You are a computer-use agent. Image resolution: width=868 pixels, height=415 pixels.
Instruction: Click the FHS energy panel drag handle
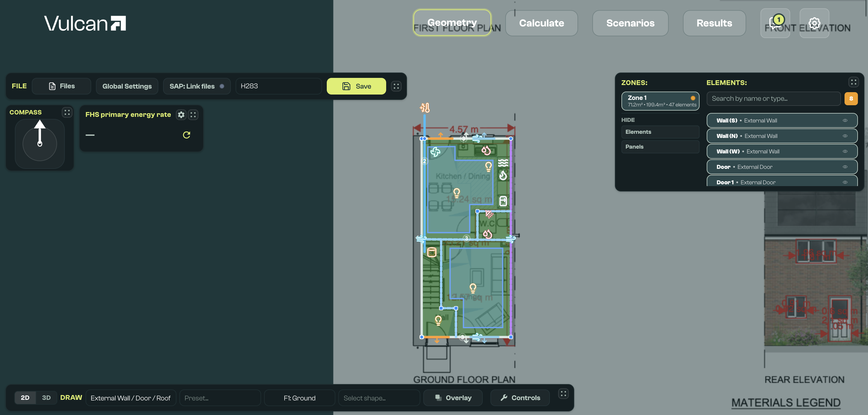click(193, 115)
